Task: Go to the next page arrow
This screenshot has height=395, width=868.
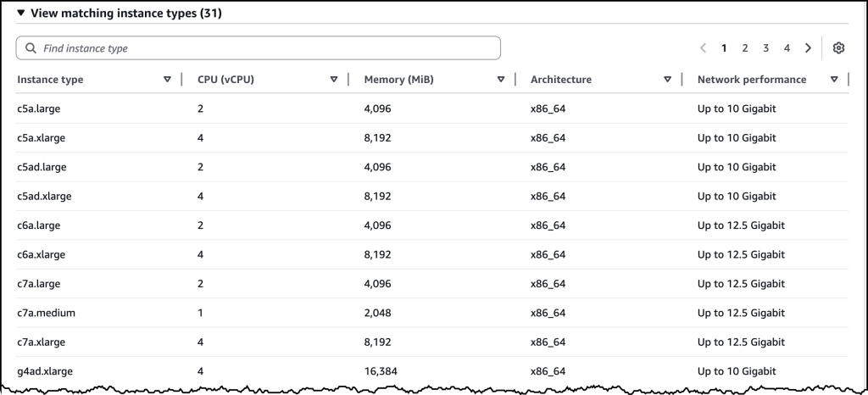Action: [x=808, y=48]
